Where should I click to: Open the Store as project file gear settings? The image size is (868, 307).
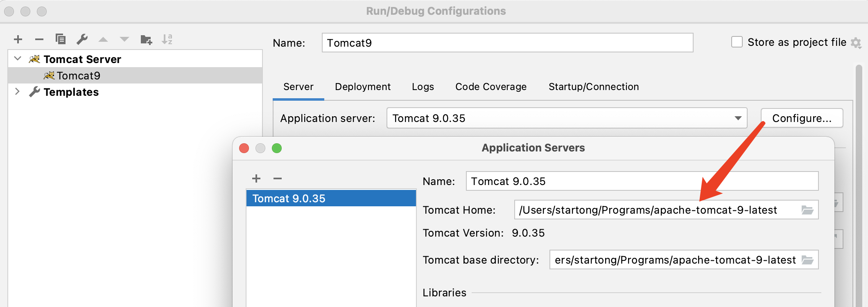tap(856, 43)
